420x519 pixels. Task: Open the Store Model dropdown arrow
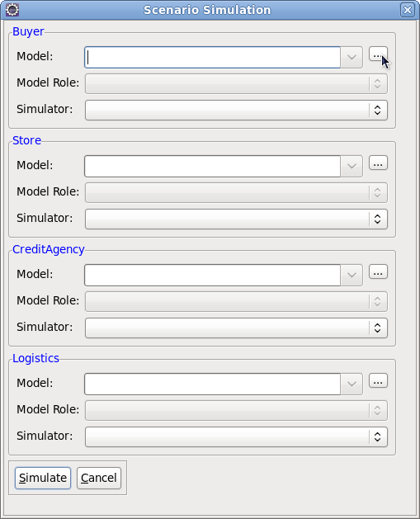[352, 166]
